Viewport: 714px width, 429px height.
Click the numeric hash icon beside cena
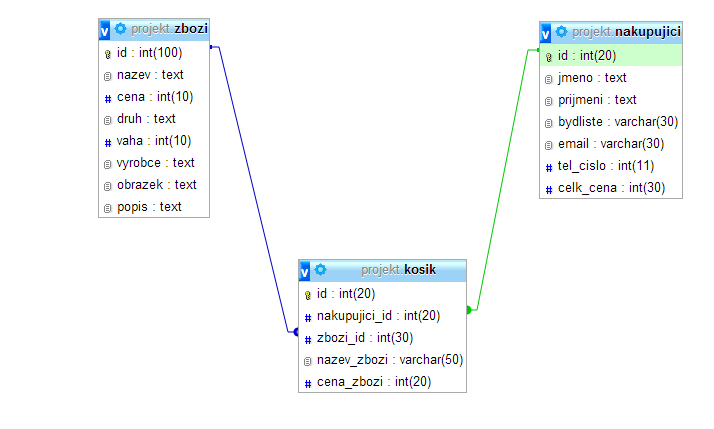(108, 97)
